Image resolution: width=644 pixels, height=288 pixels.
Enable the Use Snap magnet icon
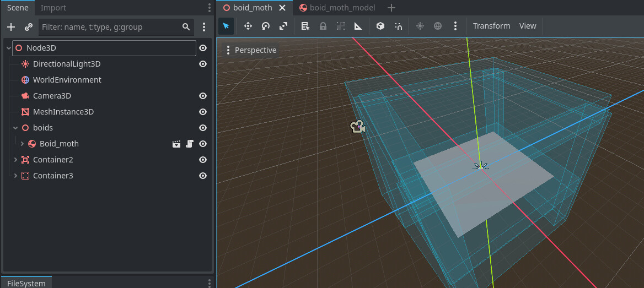(x=398, y=26)
